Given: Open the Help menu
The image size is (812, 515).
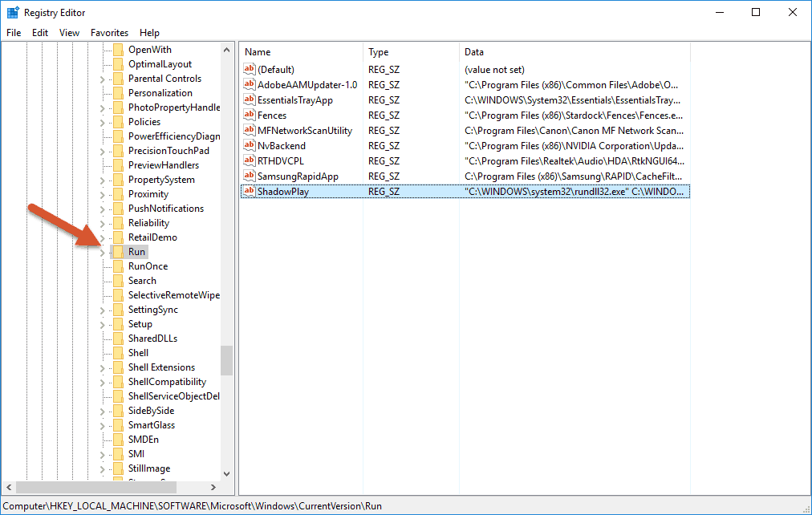Looking at the screenshot, I should click(x=149, y=33).
